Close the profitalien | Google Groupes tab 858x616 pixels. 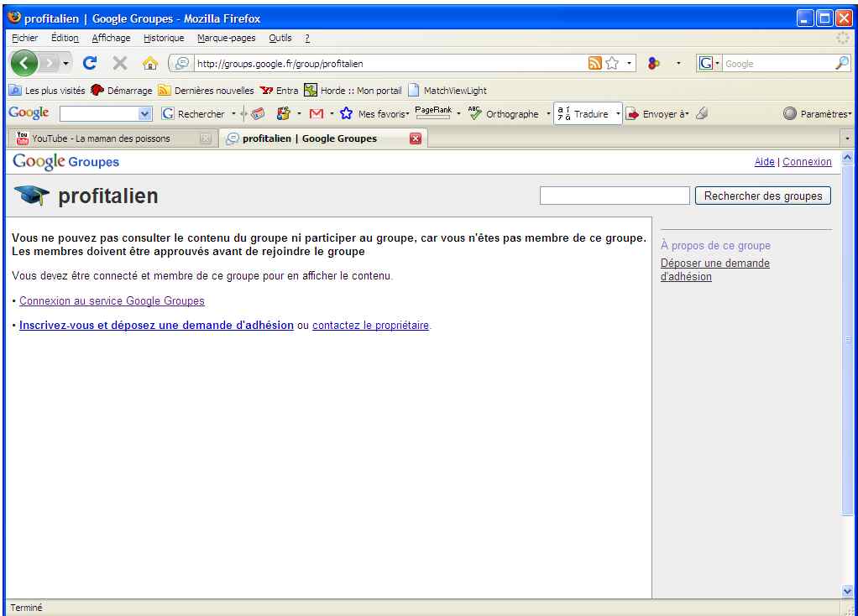pos(416,138)
